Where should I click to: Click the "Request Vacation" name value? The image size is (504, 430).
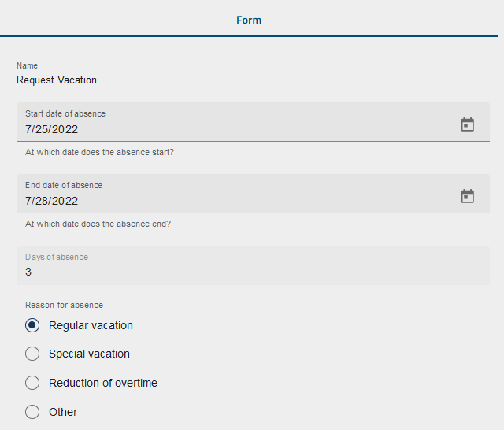57,80
